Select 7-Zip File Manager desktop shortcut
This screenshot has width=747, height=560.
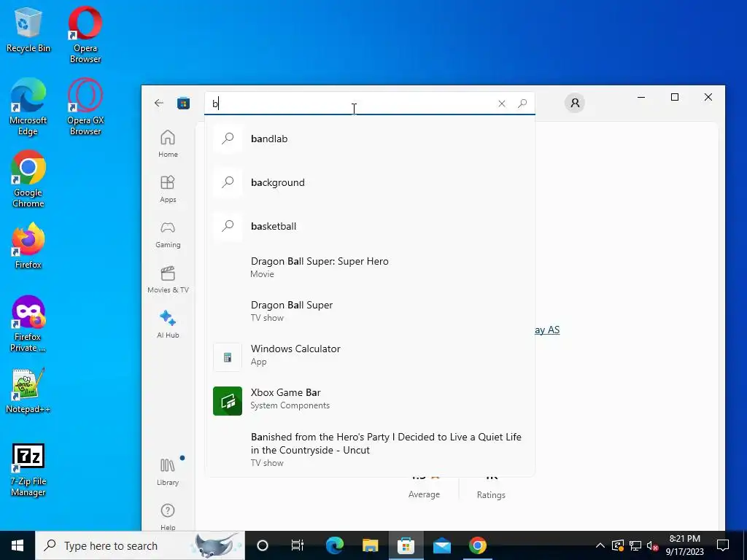point(28,470)
